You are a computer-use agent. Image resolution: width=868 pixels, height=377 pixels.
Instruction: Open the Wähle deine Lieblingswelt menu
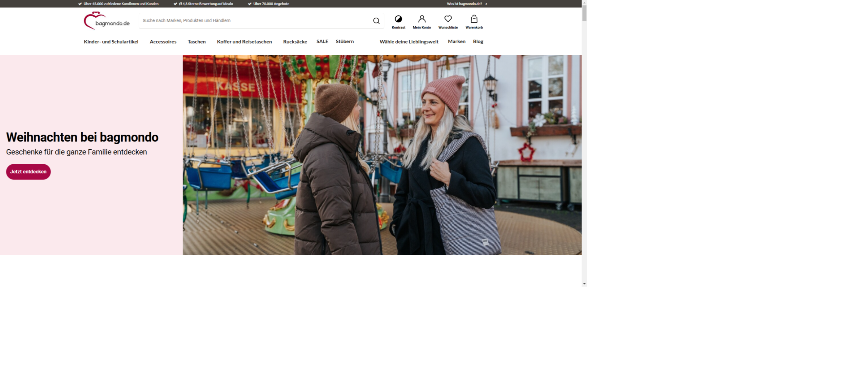[x=409, y=42]
